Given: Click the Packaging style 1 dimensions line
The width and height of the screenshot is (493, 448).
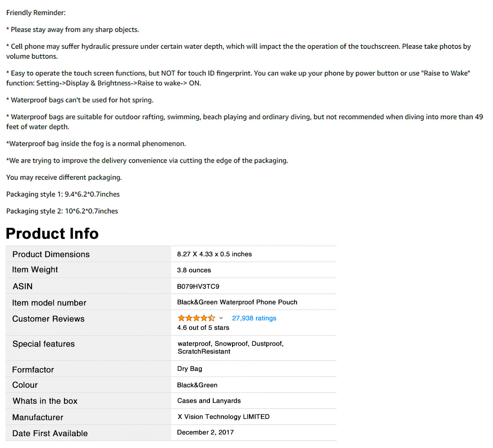Looking at the screenshot, I should click(63, 194).
